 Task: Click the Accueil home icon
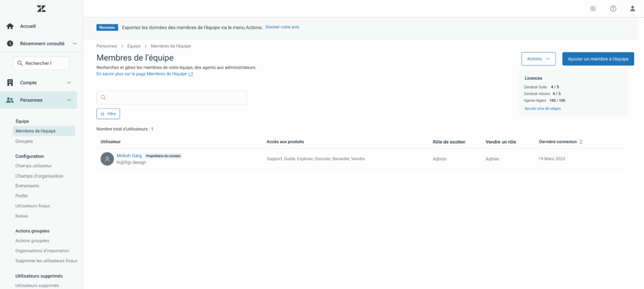point(10,26)
